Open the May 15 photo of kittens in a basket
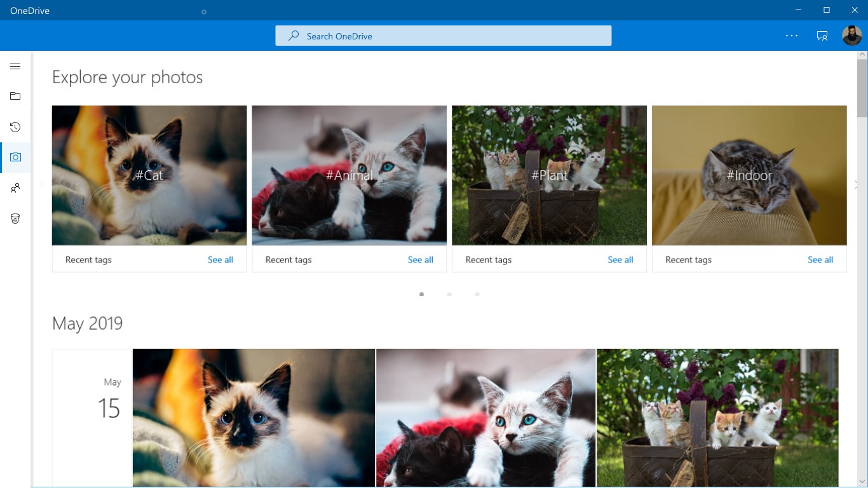 pyautogui.click(x=717, y=417)
